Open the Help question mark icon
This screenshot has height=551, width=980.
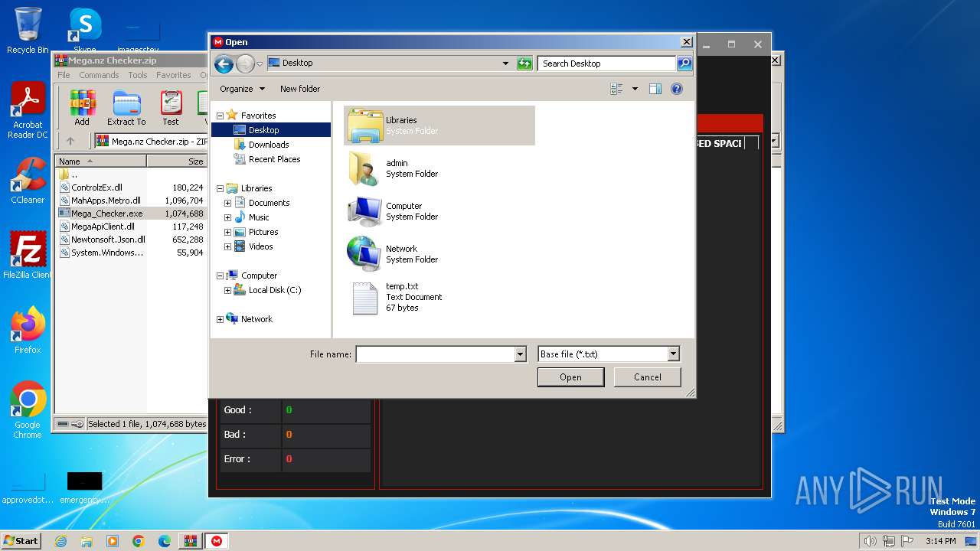(x=677, y=89)
